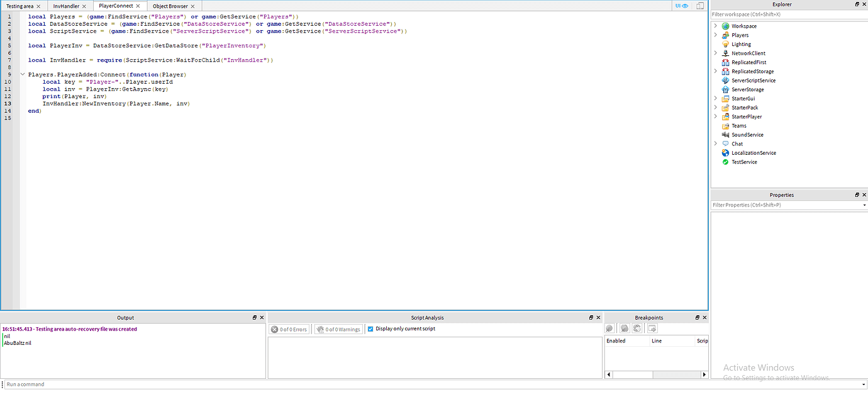Click the delete all breakpoints icon
Screen dimensions: 868x404
624,328
